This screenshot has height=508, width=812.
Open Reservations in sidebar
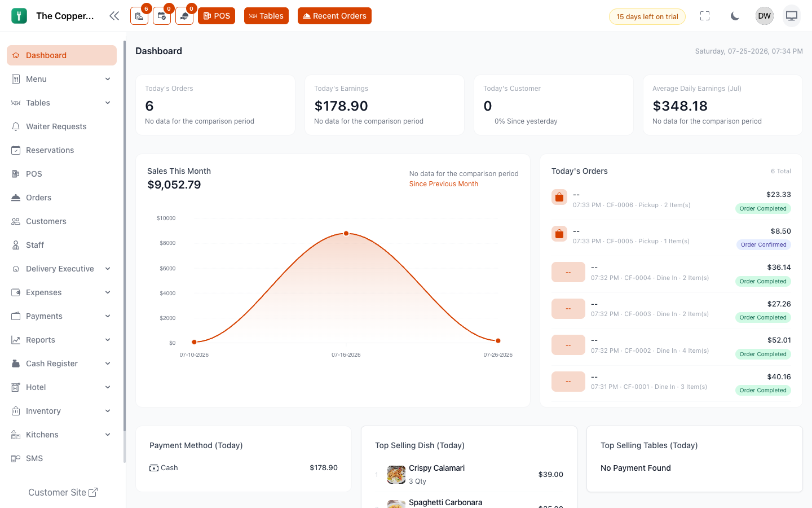click(x=62, y=150)
